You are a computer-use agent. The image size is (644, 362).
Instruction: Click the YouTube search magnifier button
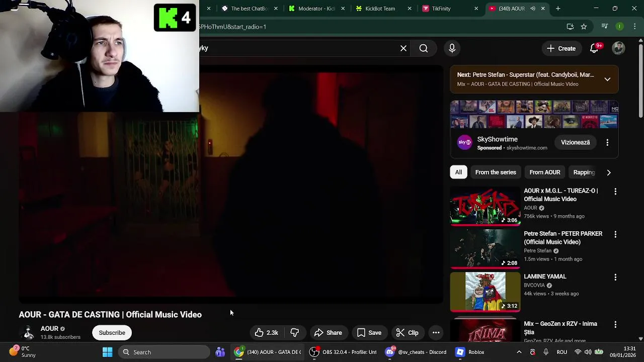(x=424, y=48)
